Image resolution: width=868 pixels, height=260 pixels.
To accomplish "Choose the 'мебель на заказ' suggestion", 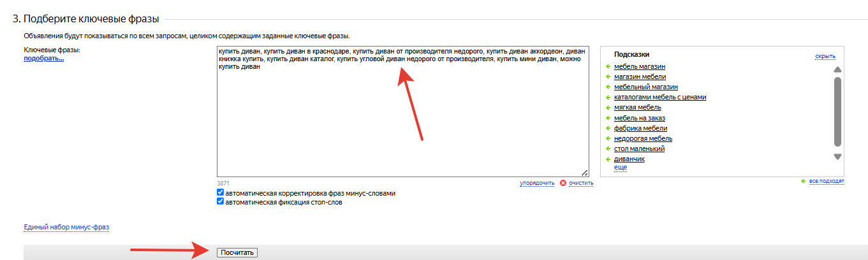I will (640, 118).
